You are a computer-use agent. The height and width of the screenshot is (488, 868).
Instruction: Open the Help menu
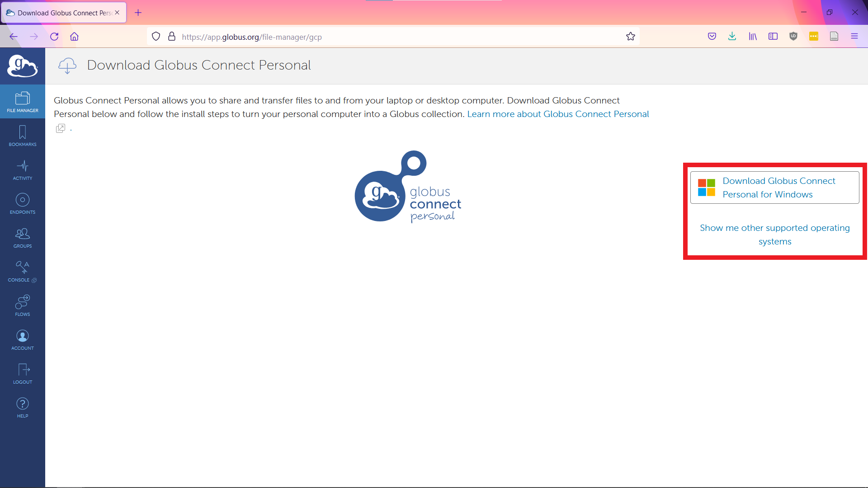23,407
